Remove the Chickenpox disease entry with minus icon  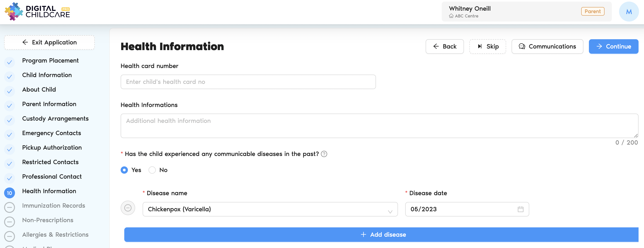coord(128,208)
